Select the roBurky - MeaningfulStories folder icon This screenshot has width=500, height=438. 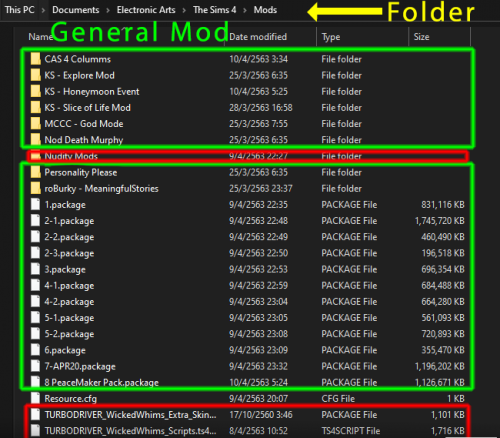click(x=35, y=188)
